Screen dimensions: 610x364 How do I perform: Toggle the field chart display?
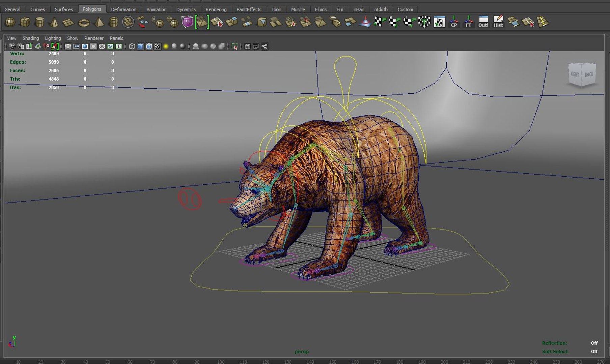click(102, 47)
